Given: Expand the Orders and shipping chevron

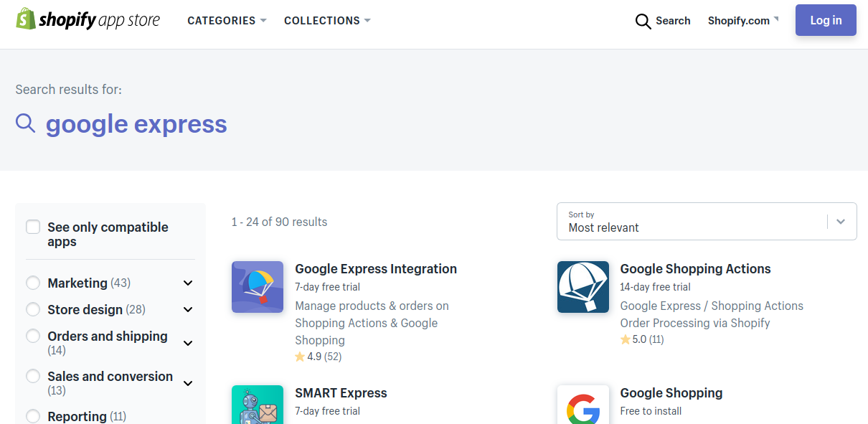Looking at the screenshot, I should pos(188,343).
